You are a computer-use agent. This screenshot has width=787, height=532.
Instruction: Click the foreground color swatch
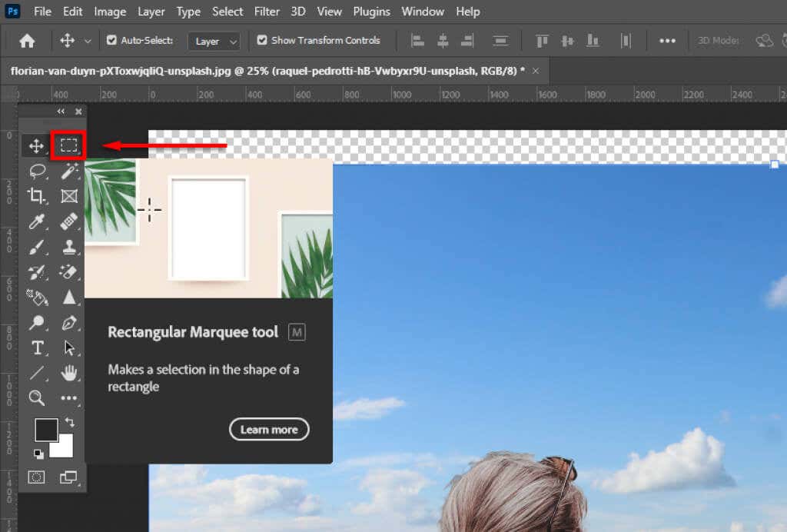click(48, 429)
